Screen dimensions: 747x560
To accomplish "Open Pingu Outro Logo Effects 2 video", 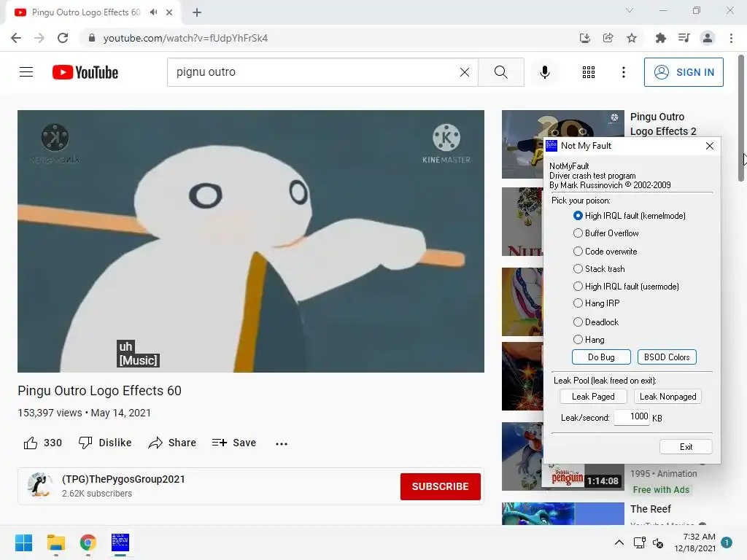I will point(663,124).
